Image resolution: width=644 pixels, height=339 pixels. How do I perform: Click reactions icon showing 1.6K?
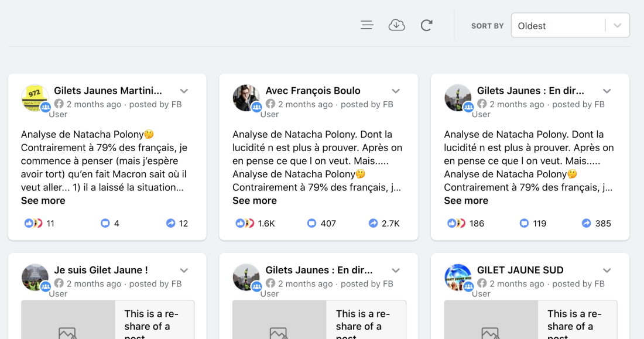click(x=245, y=223)
